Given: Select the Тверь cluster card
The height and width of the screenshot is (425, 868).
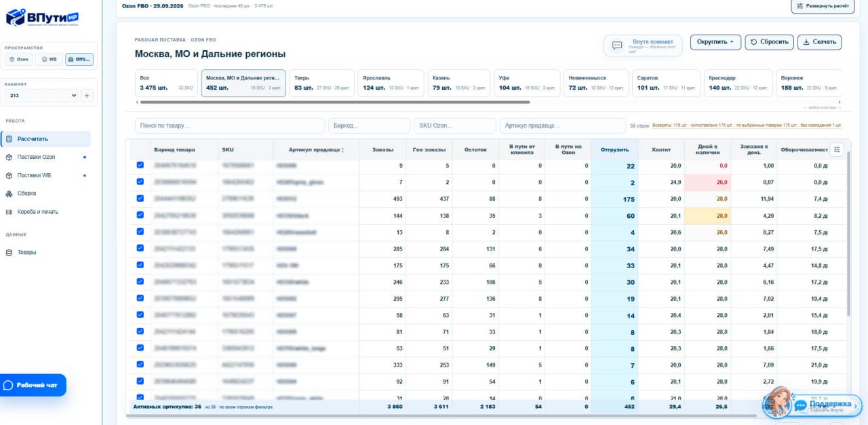Looking at the screenshot, I should point(321,84).
